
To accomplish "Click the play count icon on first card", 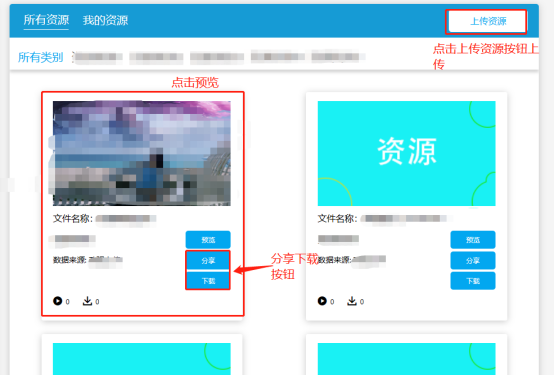I will [x=57, y=301].
